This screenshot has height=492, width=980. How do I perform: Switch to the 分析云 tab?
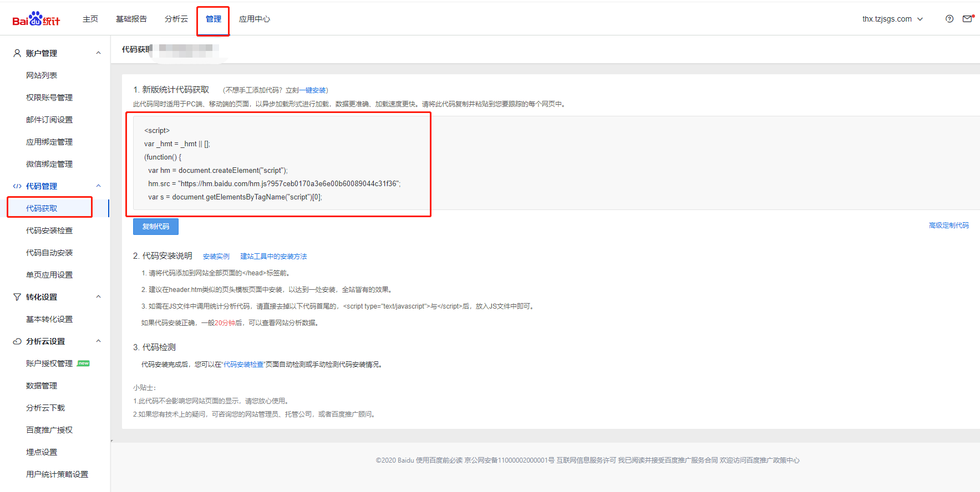point(176,19)
